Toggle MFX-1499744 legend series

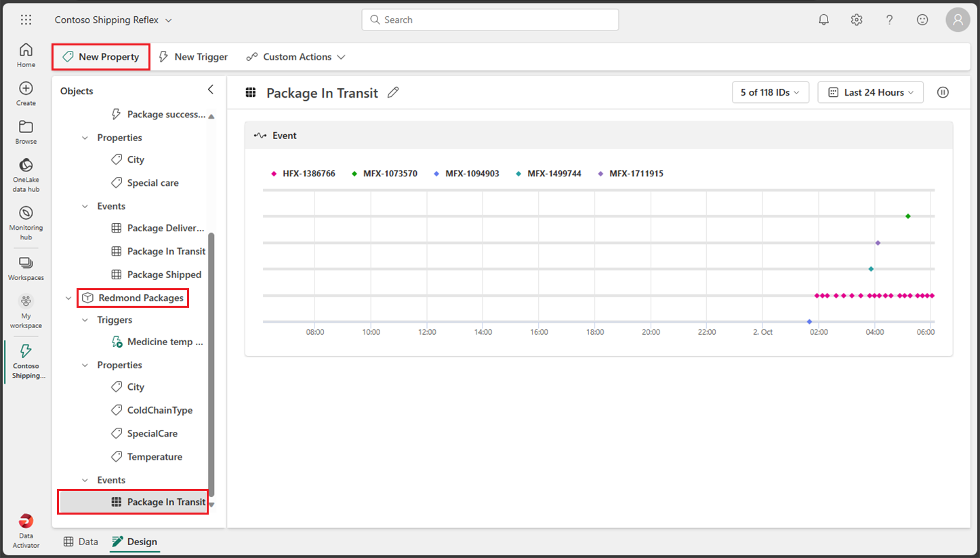coord(548,174)
